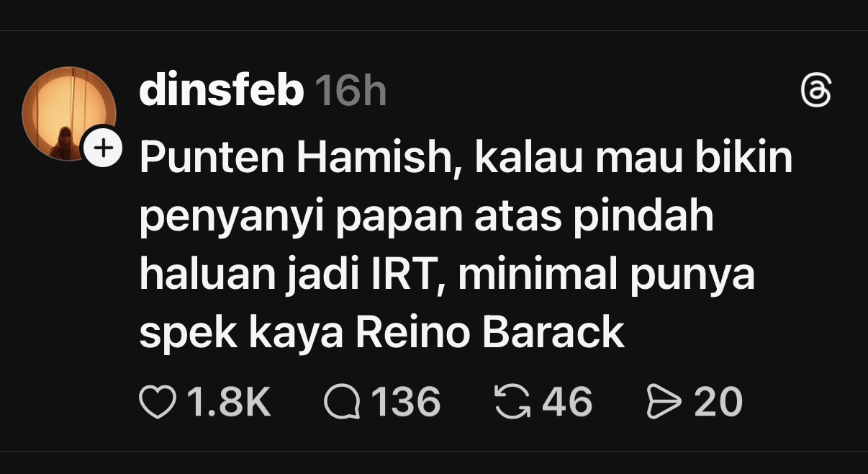This screenshot has width=868, height=474.
Task: Share the post with the paper plane icon
Action: pyautogui.click(x=664, y=402)
